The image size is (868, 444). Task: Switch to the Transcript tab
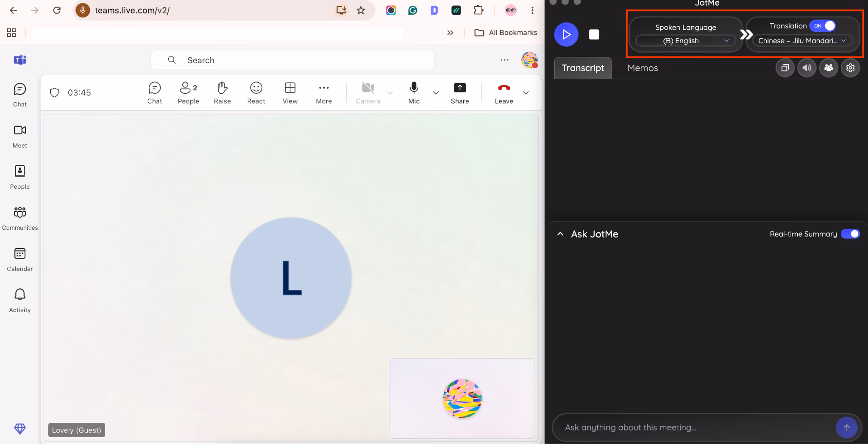pos(583,68)
